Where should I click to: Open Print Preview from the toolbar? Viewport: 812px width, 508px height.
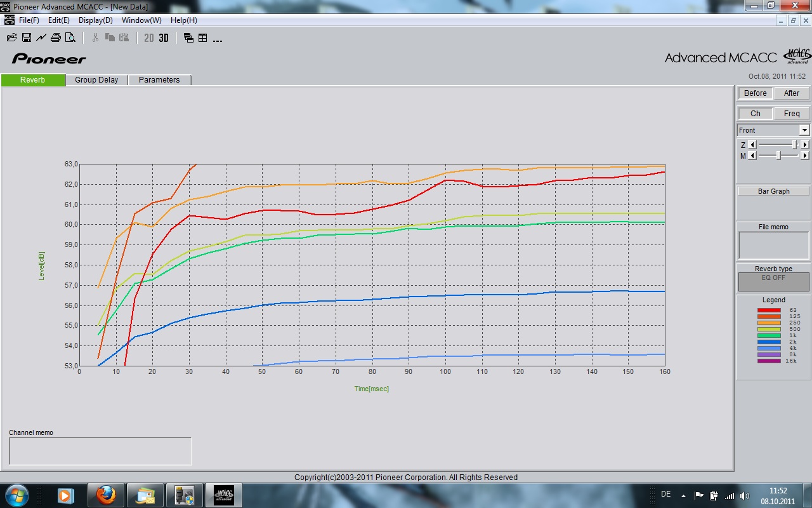click(x=70, y=37)
